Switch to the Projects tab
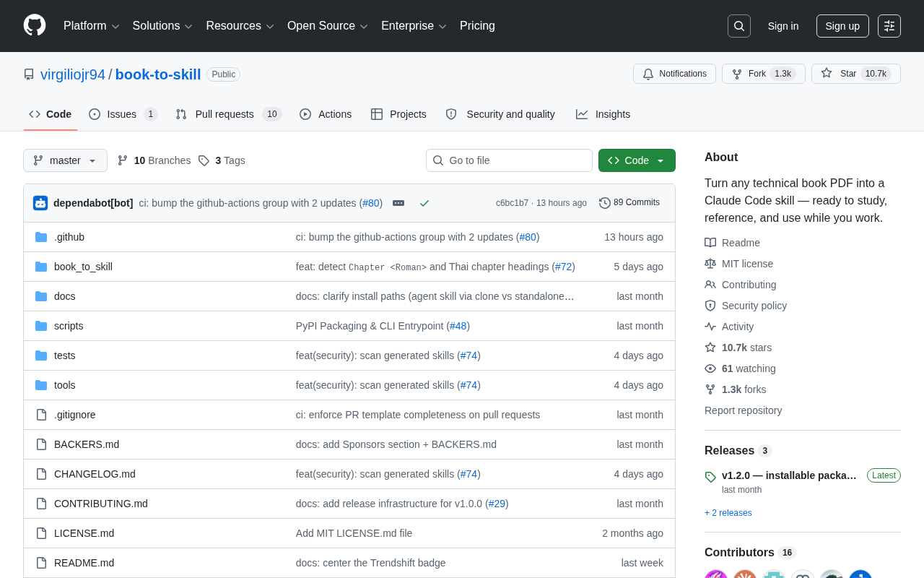 [x=398, y=114]
